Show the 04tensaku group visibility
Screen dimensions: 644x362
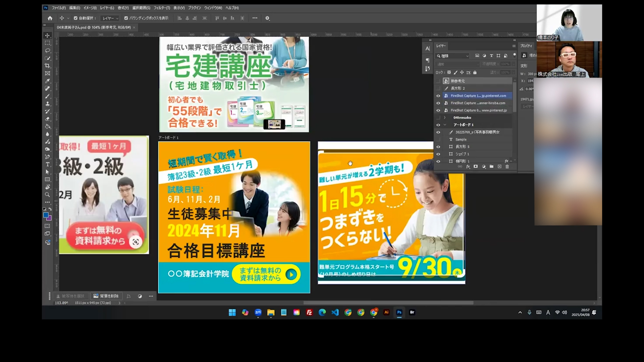tap(438, 118)
